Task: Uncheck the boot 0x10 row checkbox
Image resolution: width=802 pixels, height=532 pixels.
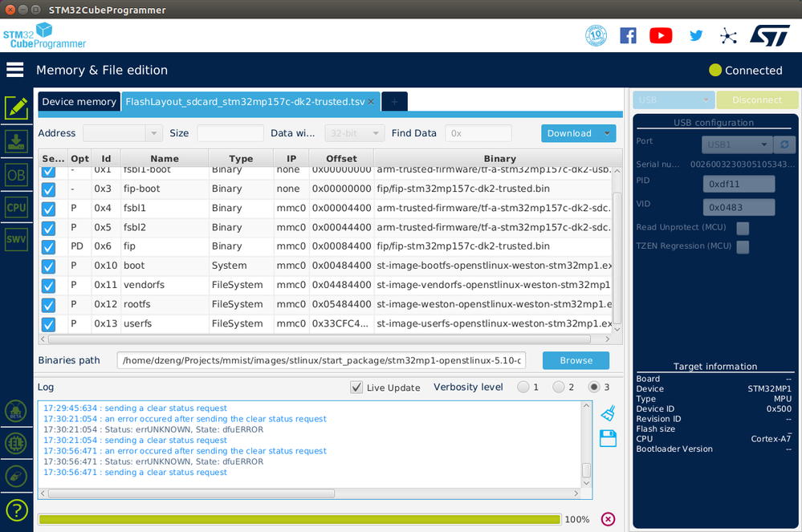Action: tap(49, 266)
